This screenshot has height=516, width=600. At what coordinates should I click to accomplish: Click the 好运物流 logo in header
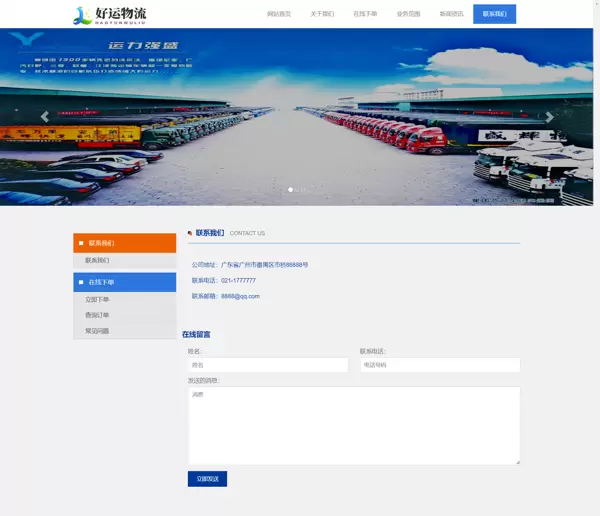tap(110, 14)
